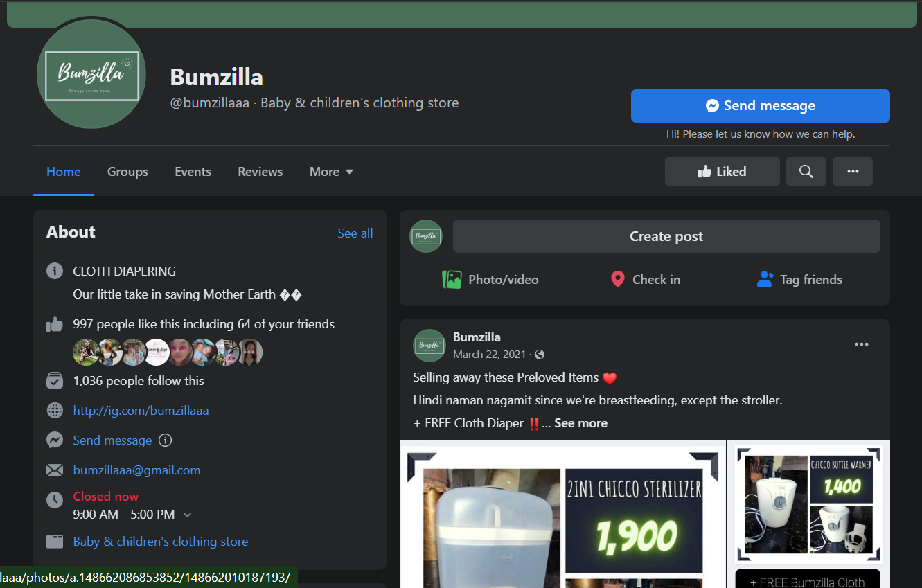Click the Closed now status text

(106, 497)
